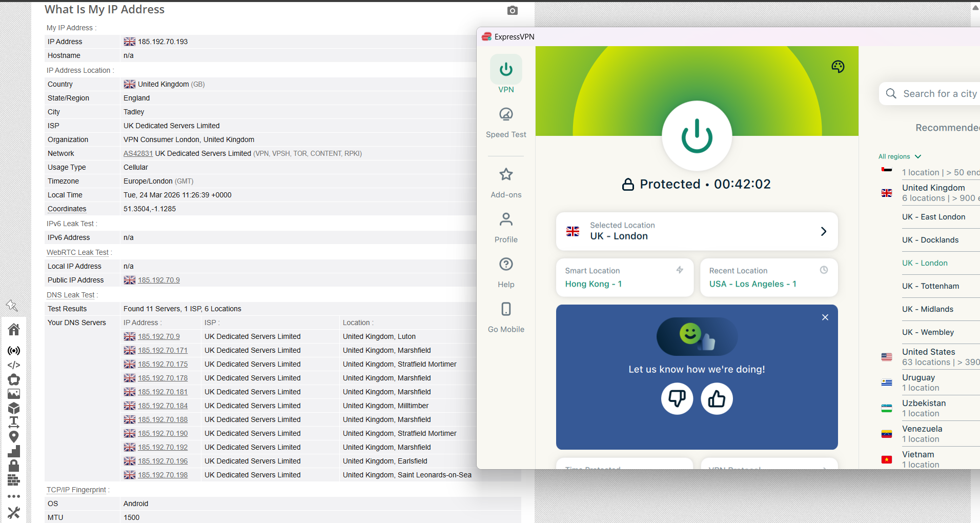Give a thumbs up in the feedback card
The width and height of the screenshot is (980, 523).
(716, 398)
